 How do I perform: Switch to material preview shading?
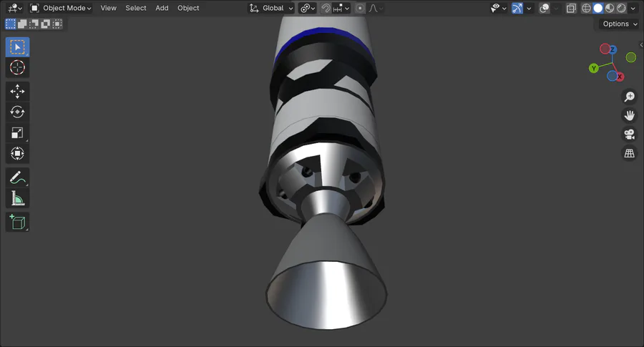point(610,8)
